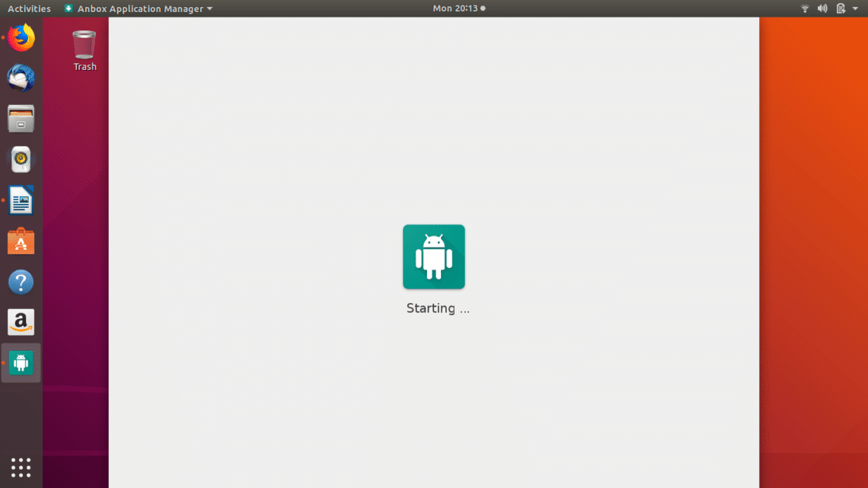Open the Activities overview
868x488 pixels.
coord(29,8)
